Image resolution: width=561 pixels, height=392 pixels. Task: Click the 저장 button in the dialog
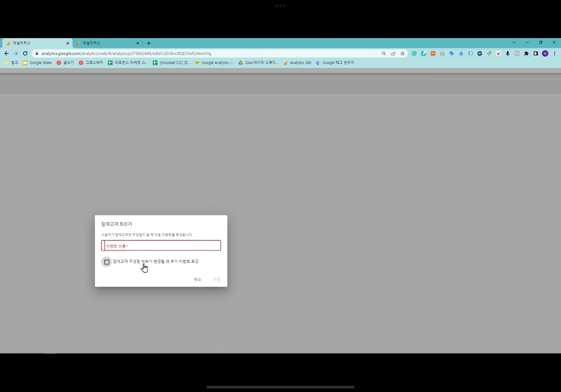point(217,280)
